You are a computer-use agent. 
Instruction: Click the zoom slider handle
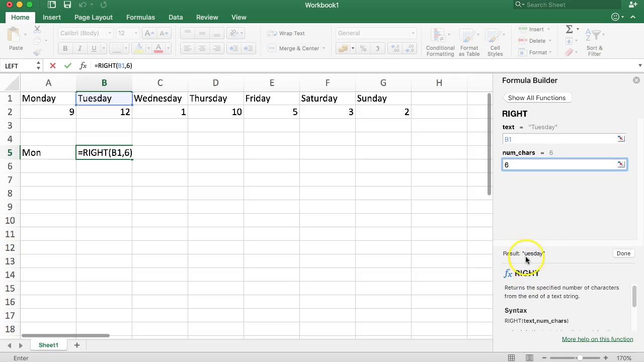click(x=580, y=358)
